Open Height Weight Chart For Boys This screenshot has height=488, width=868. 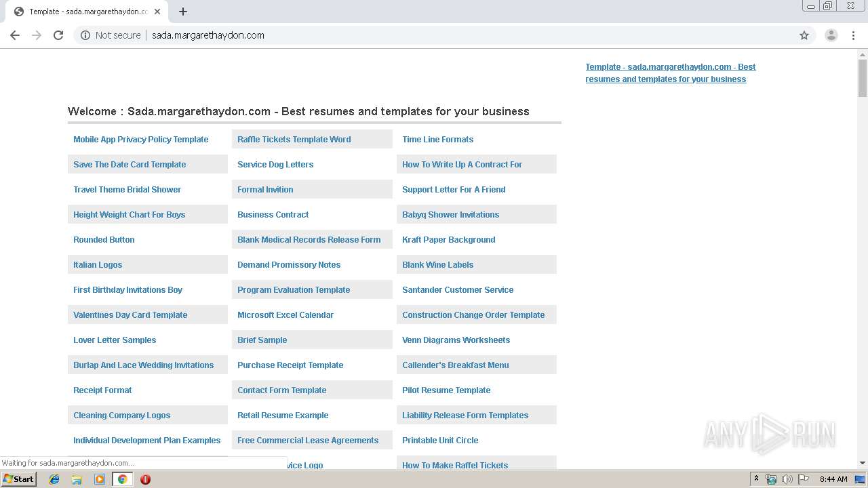(x=129, y=214)
